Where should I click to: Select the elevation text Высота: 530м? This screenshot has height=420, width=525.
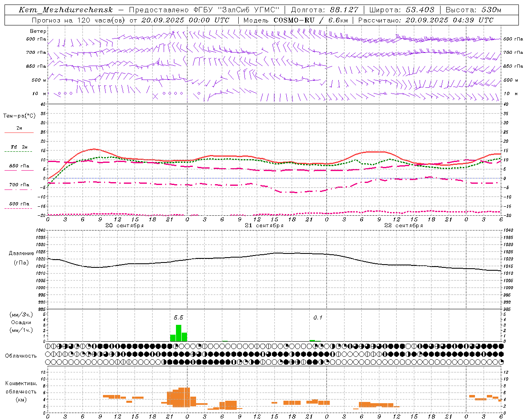473,10
